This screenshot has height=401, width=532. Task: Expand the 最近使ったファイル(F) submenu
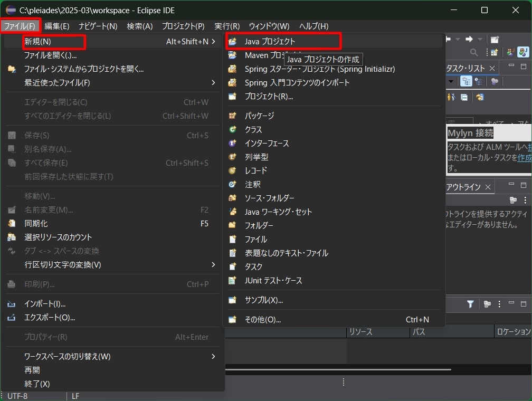pos(112,82)
